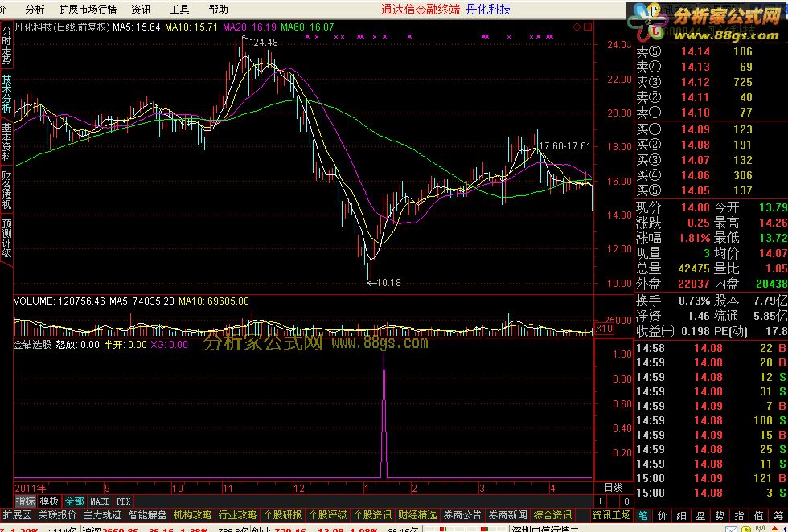Click the red window-layout square icon above the chart
This screenshot has height=532, width=788.
click(588, 27)
